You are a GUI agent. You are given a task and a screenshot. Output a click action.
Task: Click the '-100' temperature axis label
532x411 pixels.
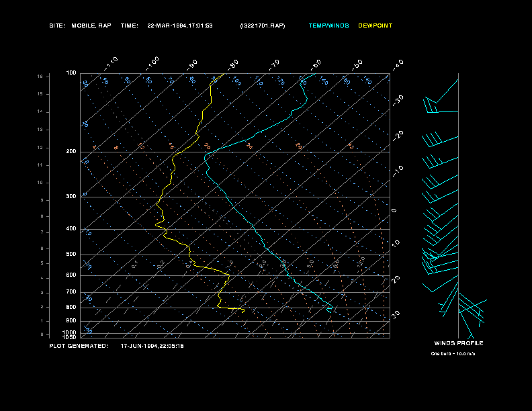pyautogui.click(x=152, y=63)
